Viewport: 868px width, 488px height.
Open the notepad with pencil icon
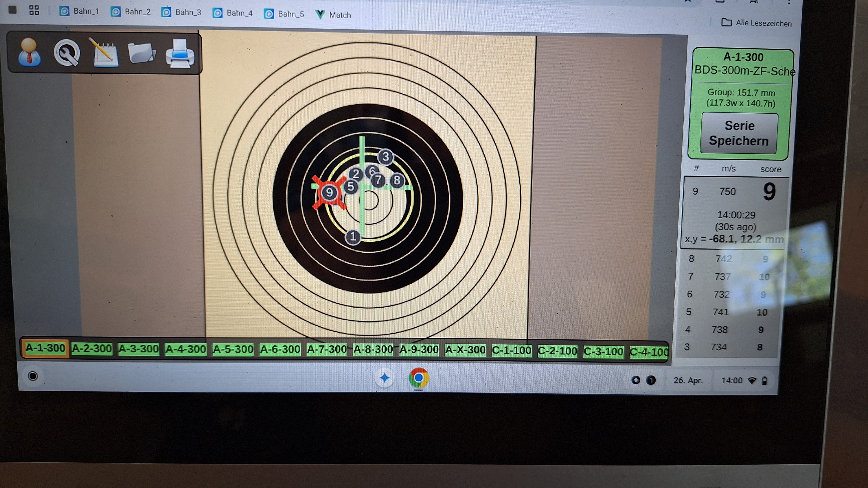click(x=104, y=53)
